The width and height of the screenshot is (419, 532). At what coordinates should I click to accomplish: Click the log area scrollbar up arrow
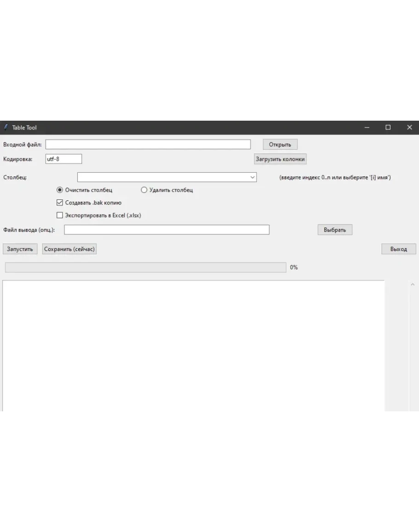413,285
